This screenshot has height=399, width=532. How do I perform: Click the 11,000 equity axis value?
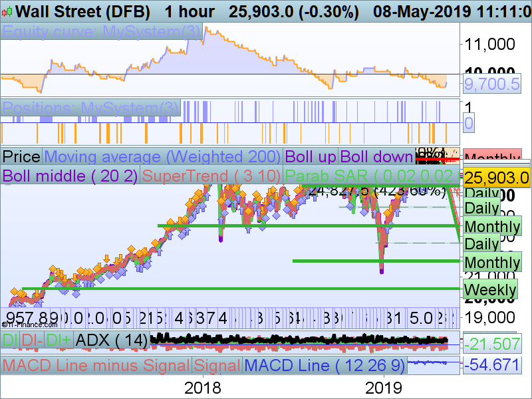(x=489, y=45)
